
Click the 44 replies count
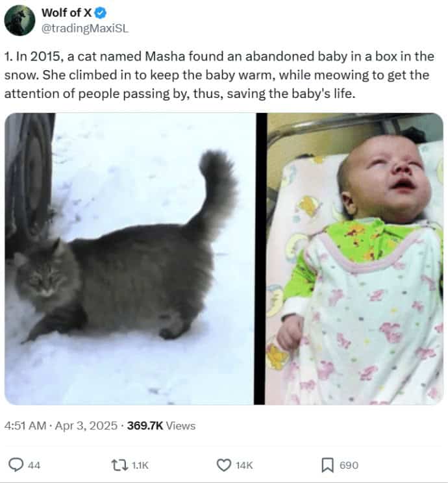(x=34, y=465)
